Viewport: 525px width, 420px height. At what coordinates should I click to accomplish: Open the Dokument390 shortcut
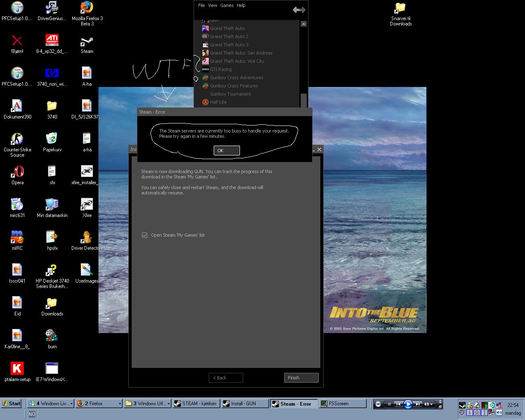point(17,110)
